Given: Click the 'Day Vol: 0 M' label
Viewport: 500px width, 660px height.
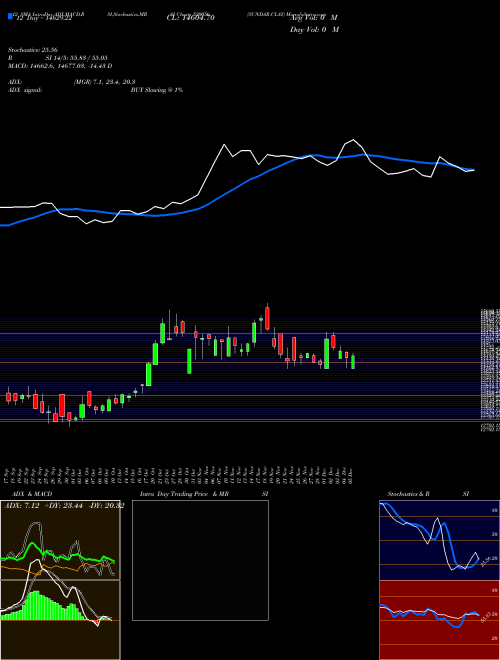Looking at the screenshot, I should click(314, 29).
